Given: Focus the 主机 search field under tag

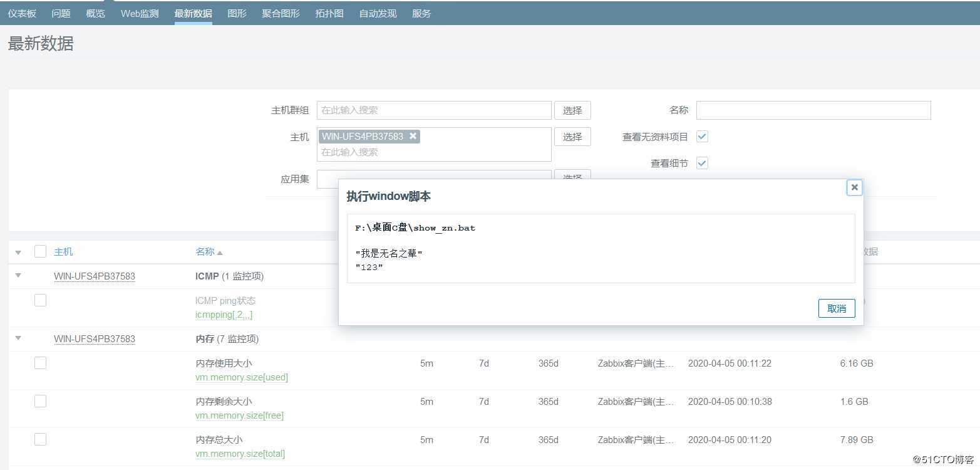Looking at the screenshot, I should click(434, 152).
